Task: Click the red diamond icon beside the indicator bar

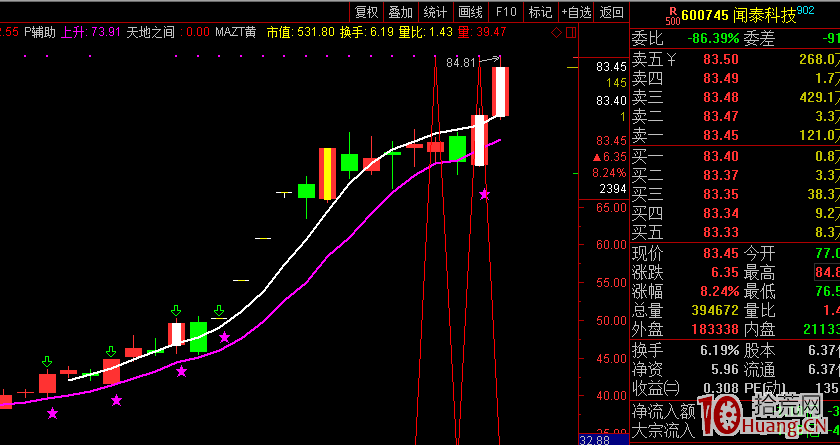Action: click(x=557, y=33)
